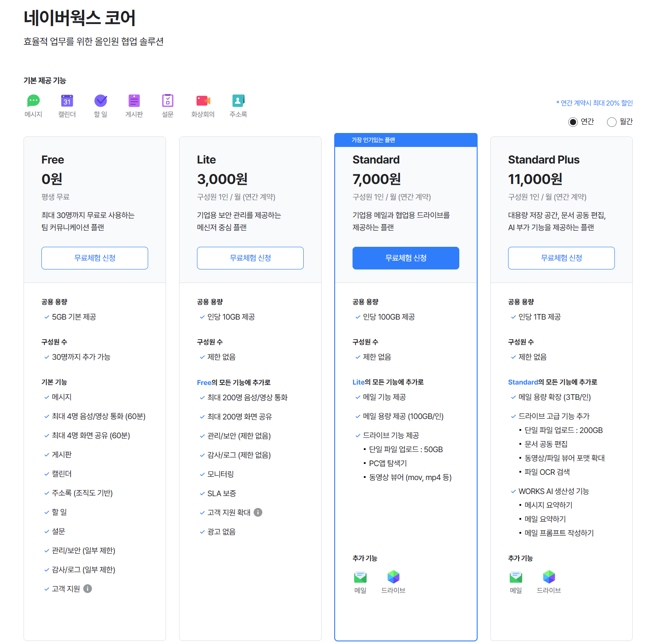The image size is (658, 644).
Task: Click the 게시판 board icon
Action: [x=134, y=101]
